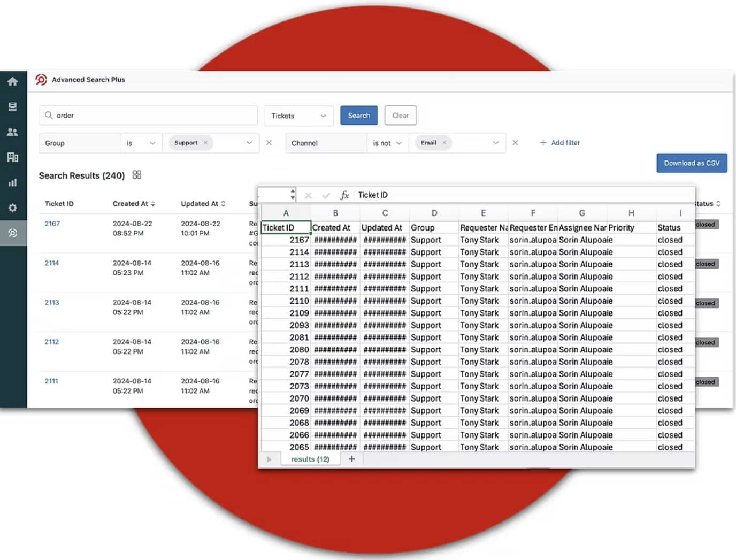Click Download as CSV
Image resolution: width=736 pixels, height=560 pixels.
(x=692, y=163)
